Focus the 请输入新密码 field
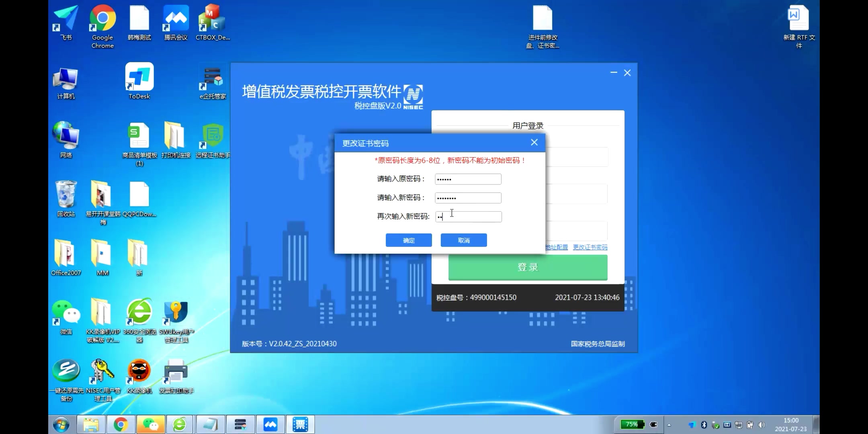 click(x=468, y=198)
